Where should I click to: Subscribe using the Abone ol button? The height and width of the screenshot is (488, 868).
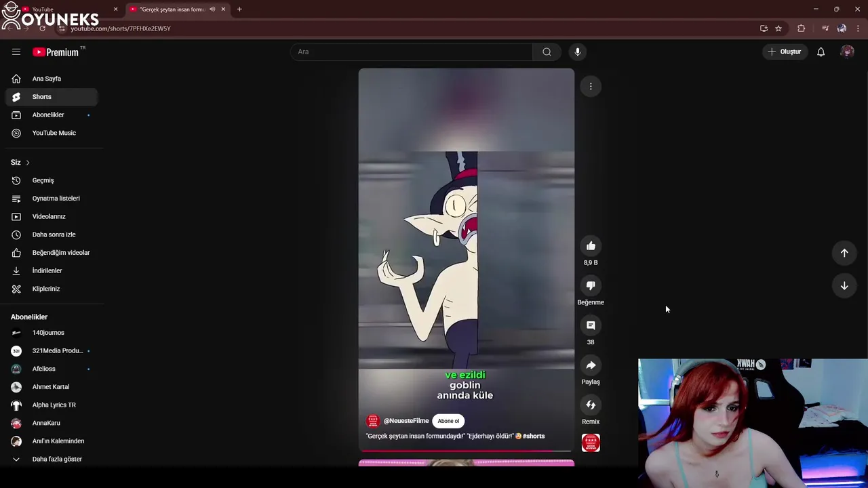point(448,421)
